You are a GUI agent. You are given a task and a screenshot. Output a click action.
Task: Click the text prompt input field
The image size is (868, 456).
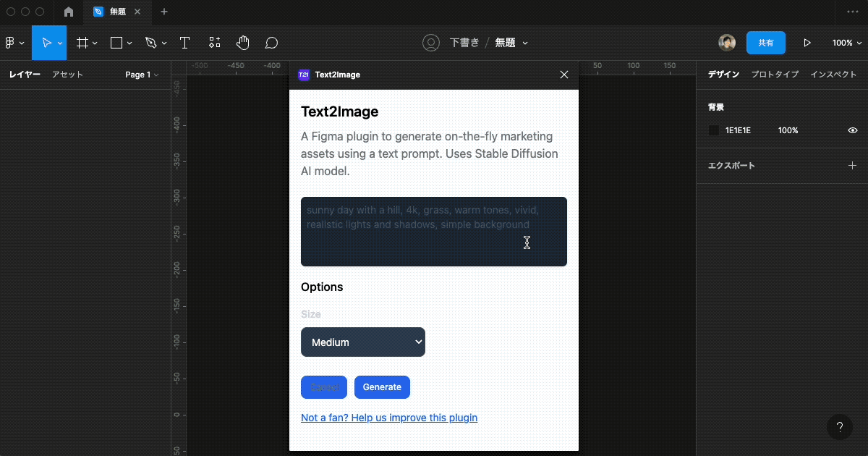coord(434,232)
